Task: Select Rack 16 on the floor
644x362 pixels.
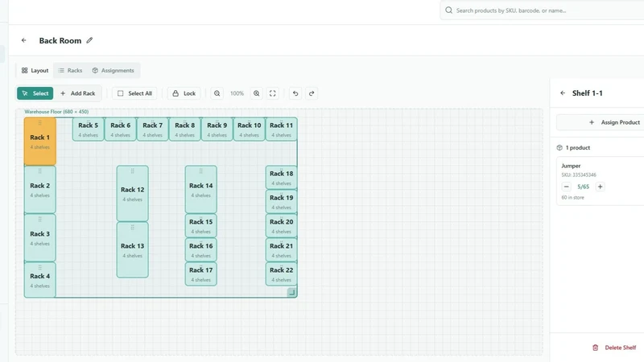Action: (200, 250)
